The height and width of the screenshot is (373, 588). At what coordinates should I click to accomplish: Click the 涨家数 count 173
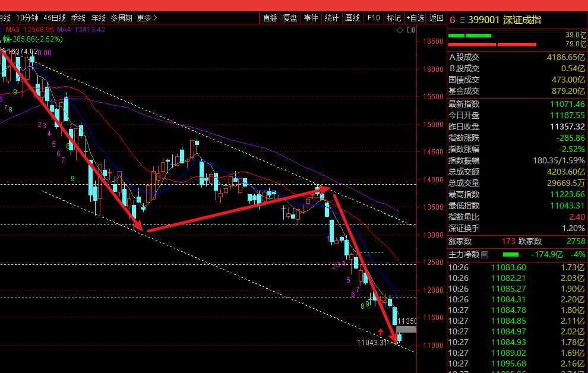tap(508, 241)
